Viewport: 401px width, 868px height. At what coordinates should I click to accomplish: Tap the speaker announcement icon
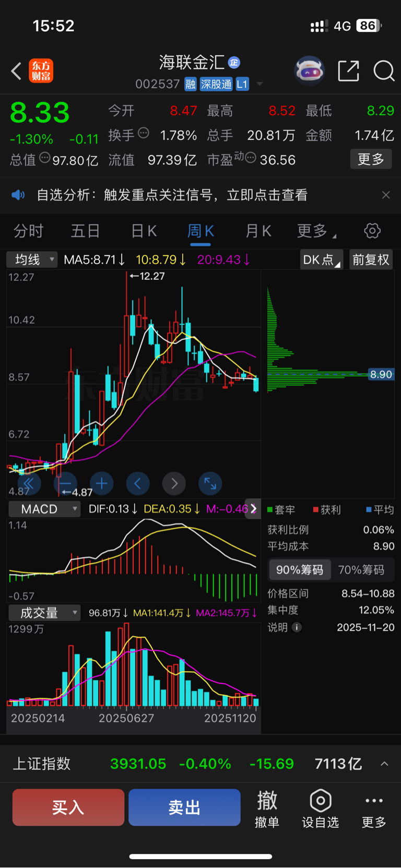pos(18,195)
